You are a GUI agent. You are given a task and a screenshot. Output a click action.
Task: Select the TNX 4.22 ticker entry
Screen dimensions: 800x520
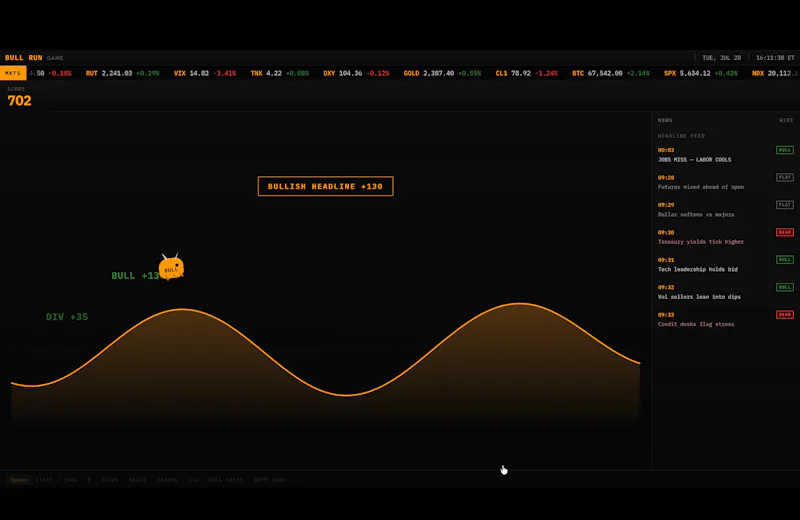click(x=280, y=73)
